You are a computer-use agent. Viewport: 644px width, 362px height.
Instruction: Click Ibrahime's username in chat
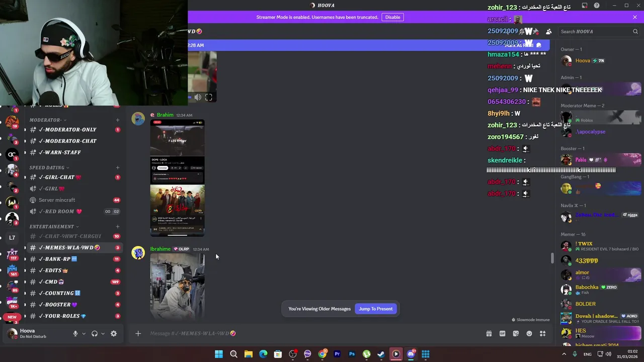tap(160, 249)
